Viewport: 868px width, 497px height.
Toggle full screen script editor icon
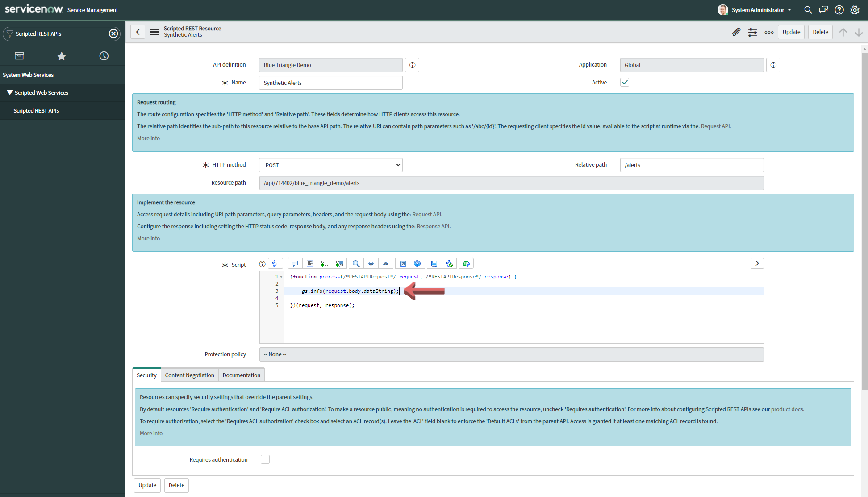403,264
